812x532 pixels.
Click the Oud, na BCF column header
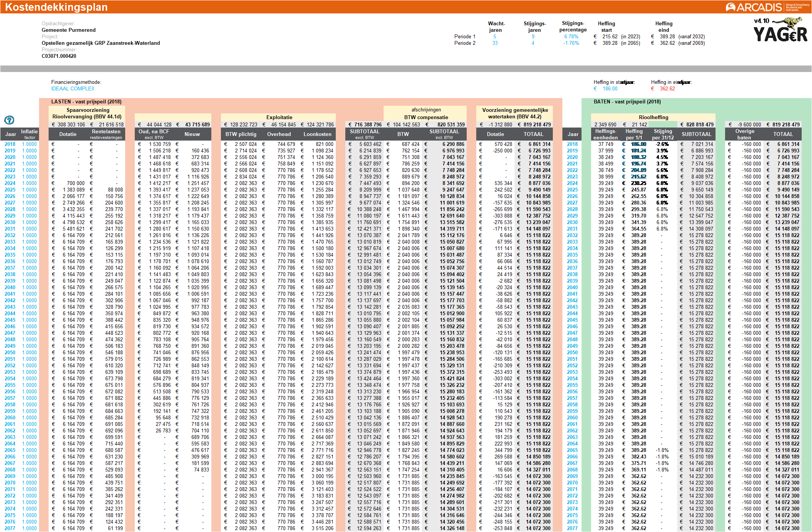click(154, 134)
